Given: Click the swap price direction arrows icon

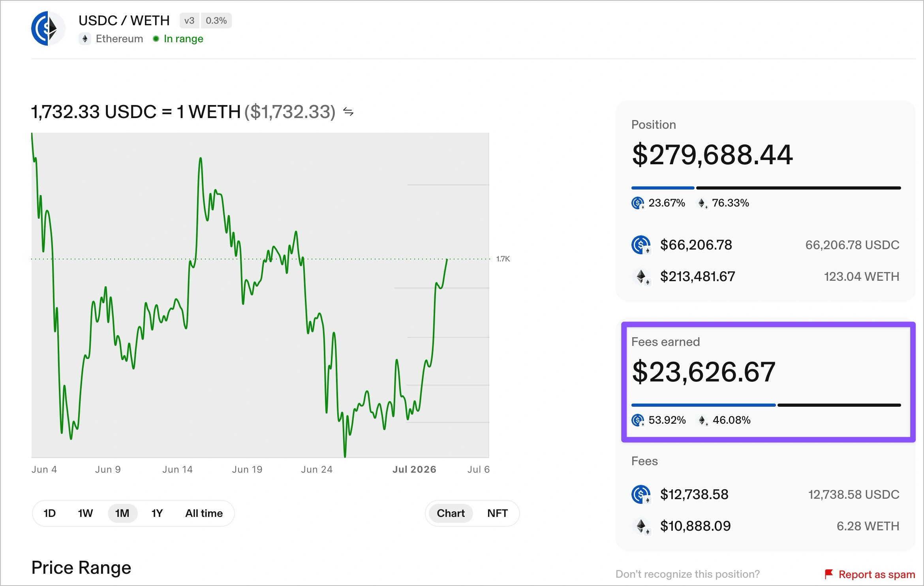Looking at the screenshot, I should (x=348, y=112).
